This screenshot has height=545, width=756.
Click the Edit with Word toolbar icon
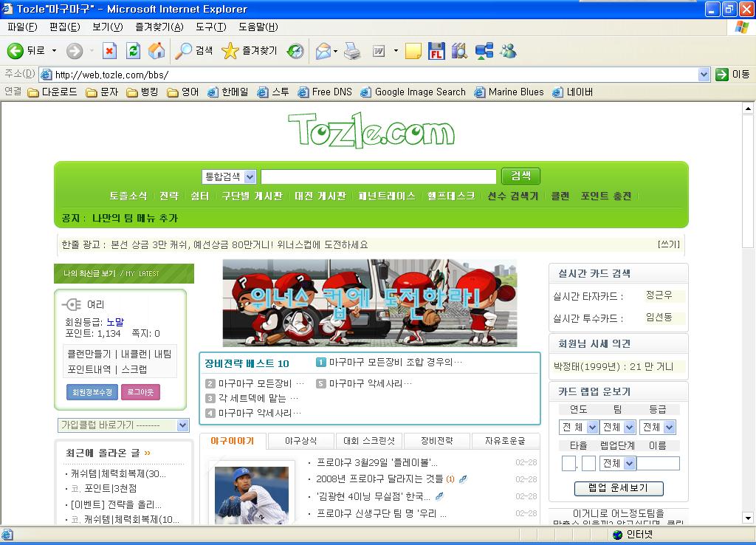(x=379, y=51)
